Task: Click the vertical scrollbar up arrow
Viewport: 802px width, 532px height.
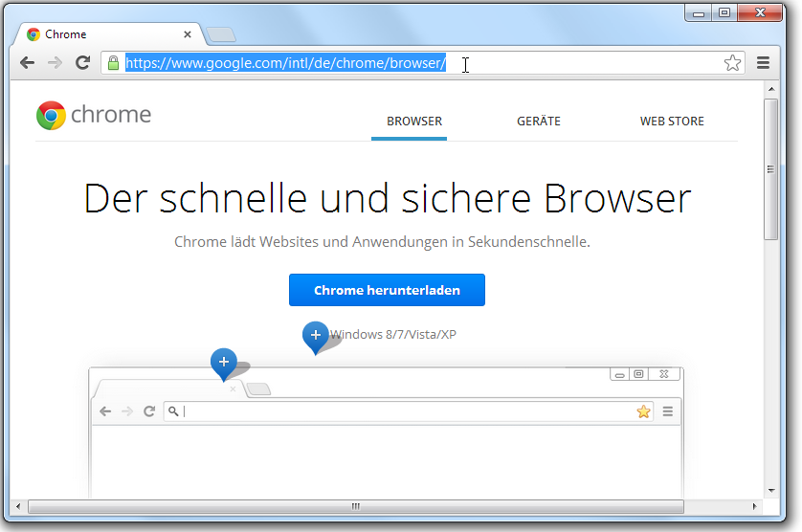Action: pos(771,89)
